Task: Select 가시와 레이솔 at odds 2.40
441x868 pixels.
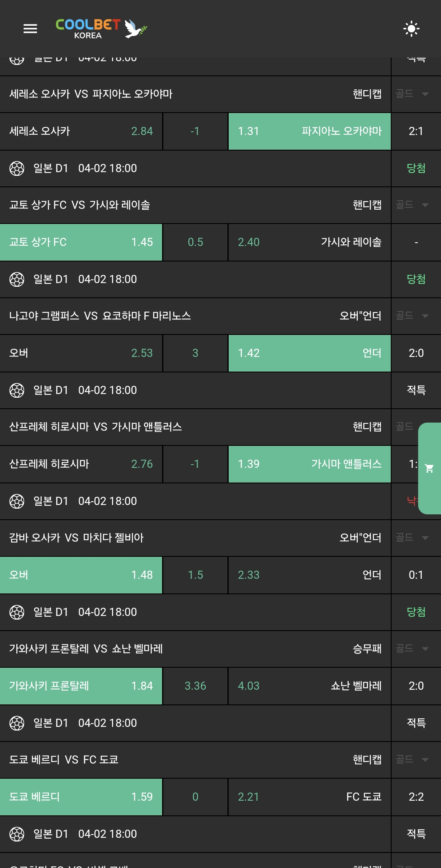Action: coord(310,242)
